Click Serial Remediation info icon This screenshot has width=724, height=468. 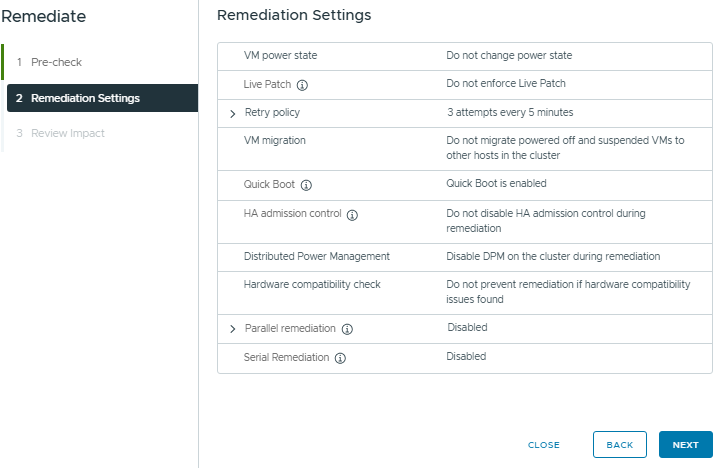340,358
